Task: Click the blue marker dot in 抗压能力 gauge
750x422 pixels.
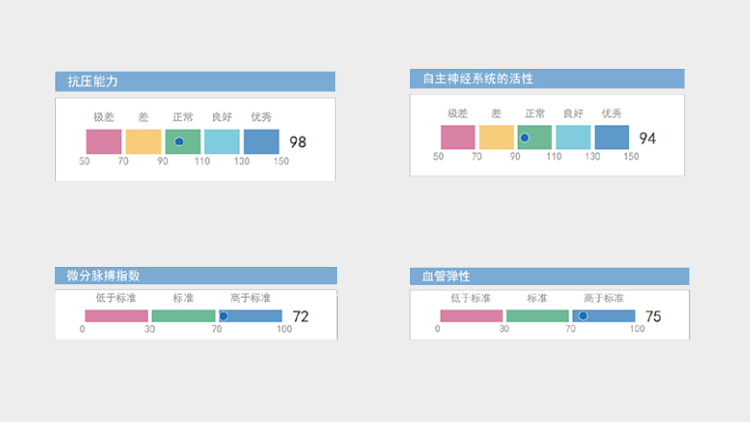Action: (179, 142)
